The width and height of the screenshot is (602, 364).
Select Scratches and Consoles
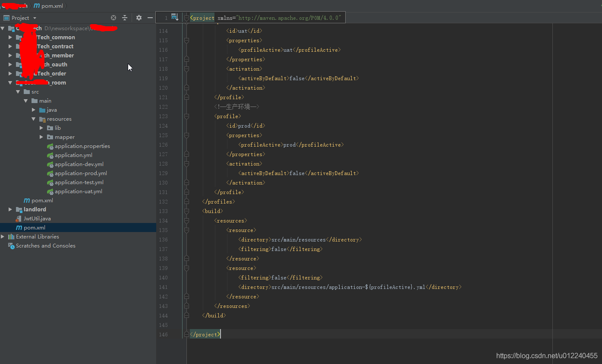[45, 245]
